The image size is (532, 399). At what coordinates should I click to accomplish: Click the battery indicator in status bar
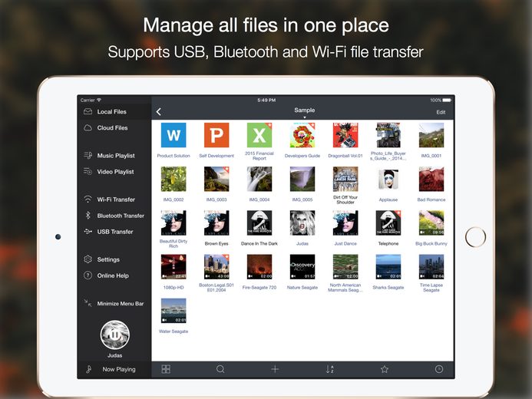447,100
